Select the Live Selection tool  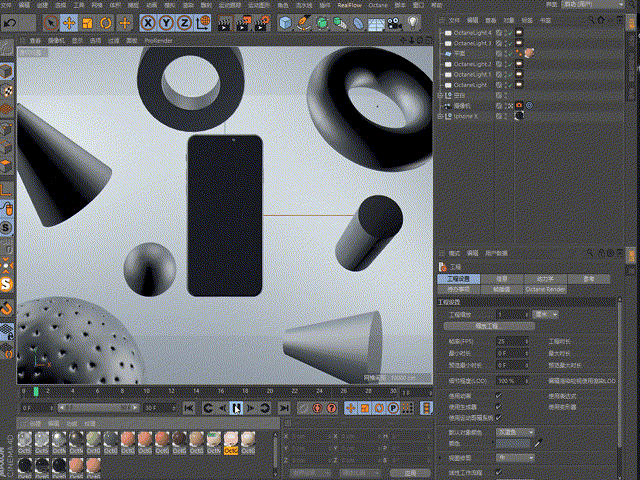pos(51,23)
